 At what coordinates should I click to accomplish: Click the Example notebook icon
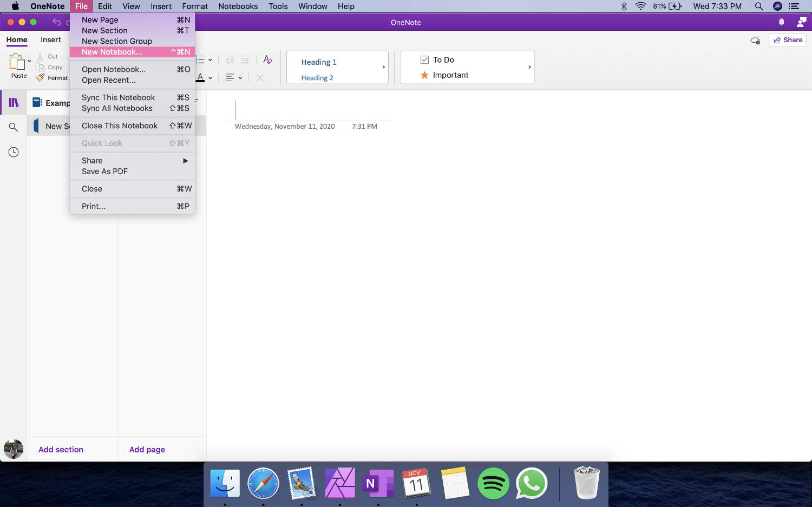pos(37,102)
